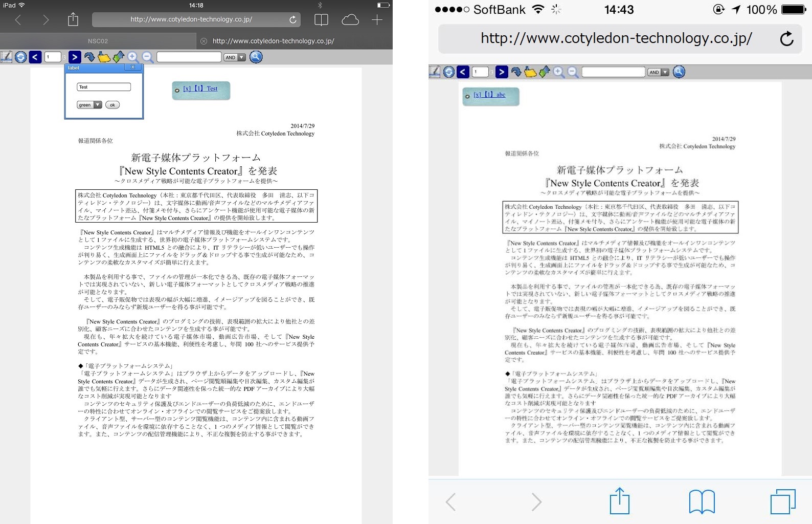Click the heading 新電子媒体プラットフォーム on iPad page
Viewport: 812px width, 524px height.
pos(196,158)
